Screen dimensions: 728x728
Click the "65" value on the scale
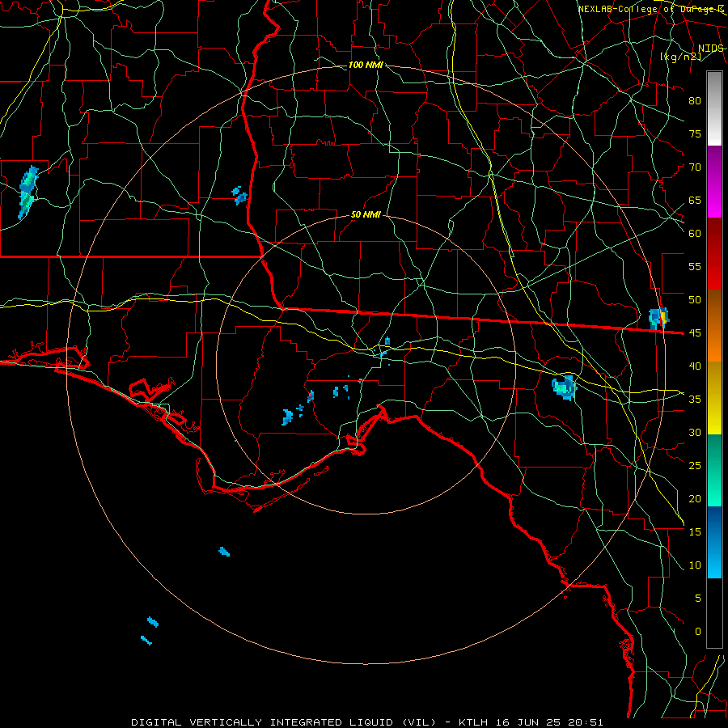coord(695,200)
